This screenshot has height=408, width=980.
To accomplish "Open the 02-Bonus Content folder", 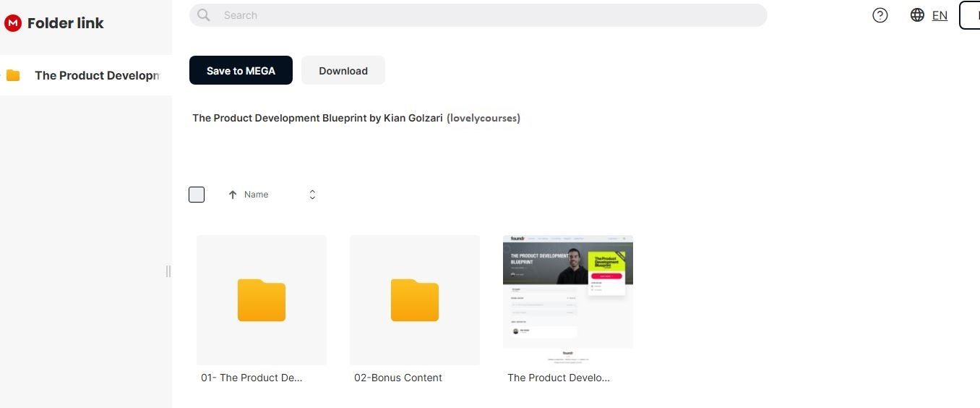I will [x=415, y=299].
